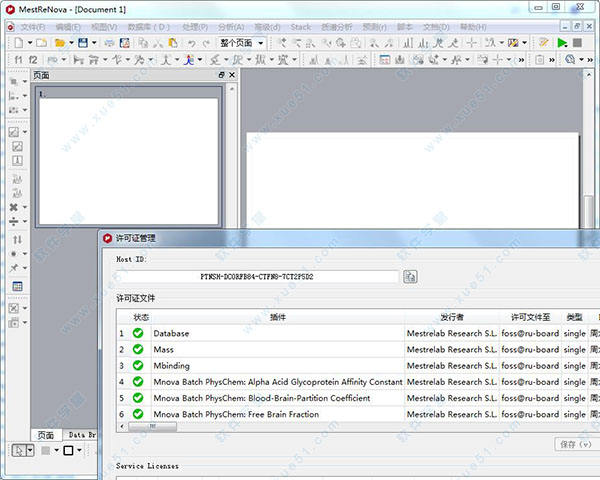
Task: Click the up-down arrows icon in sidebar
Action: click(17, 240)
